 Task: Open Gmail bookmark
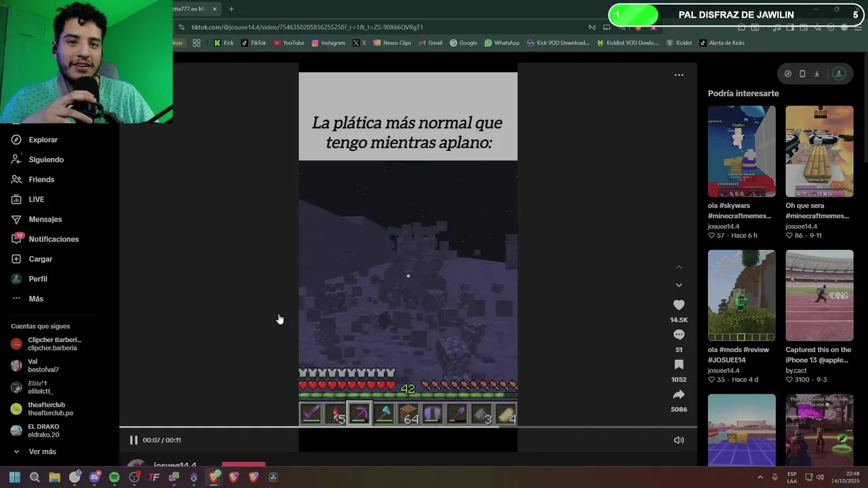point(430,43)
